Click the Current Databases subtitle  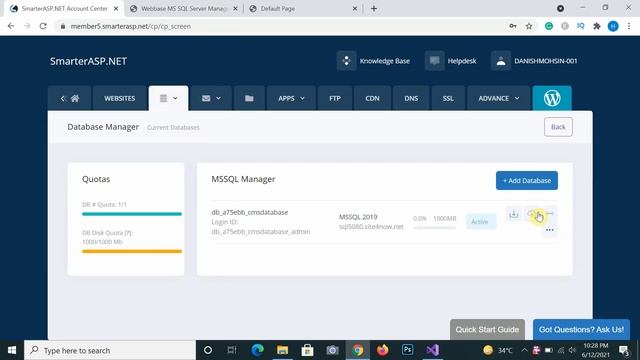[173, 127]
